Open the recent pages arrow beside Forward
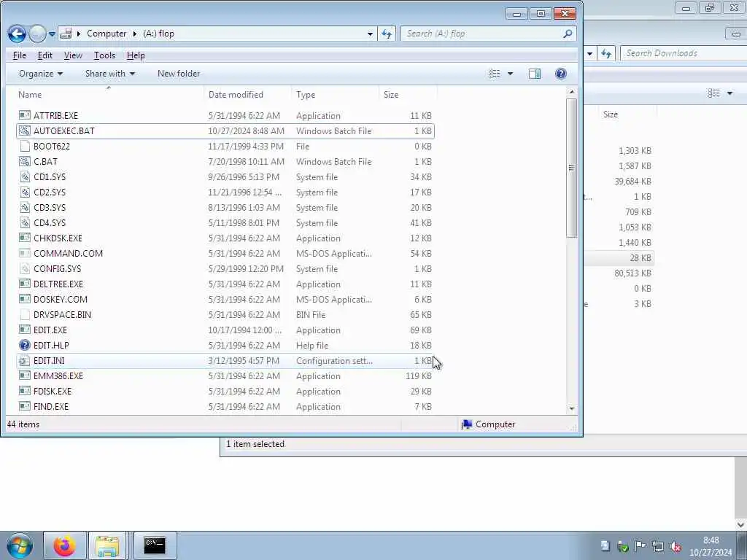 click(x=52, y=34)
